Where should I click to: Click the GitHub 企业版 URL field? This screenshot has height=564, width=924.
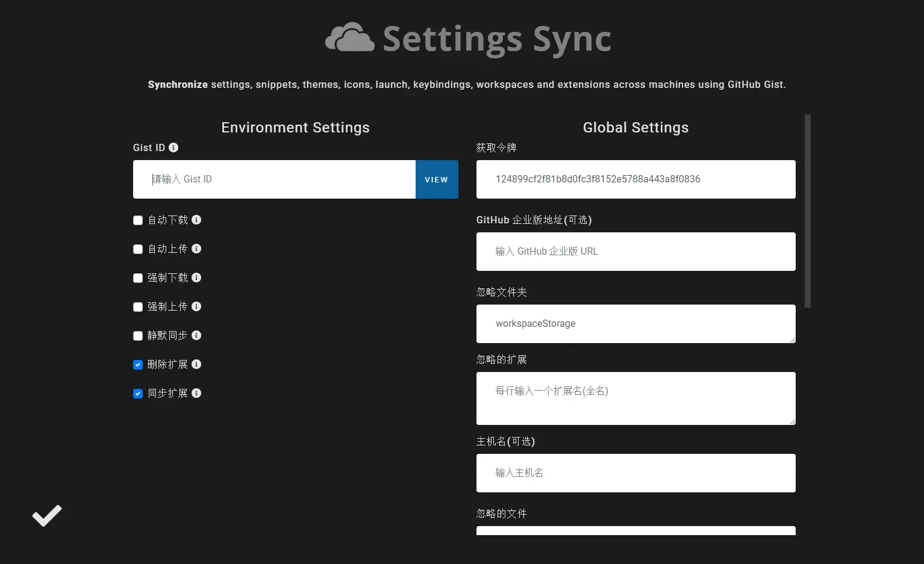click(635, 252)
